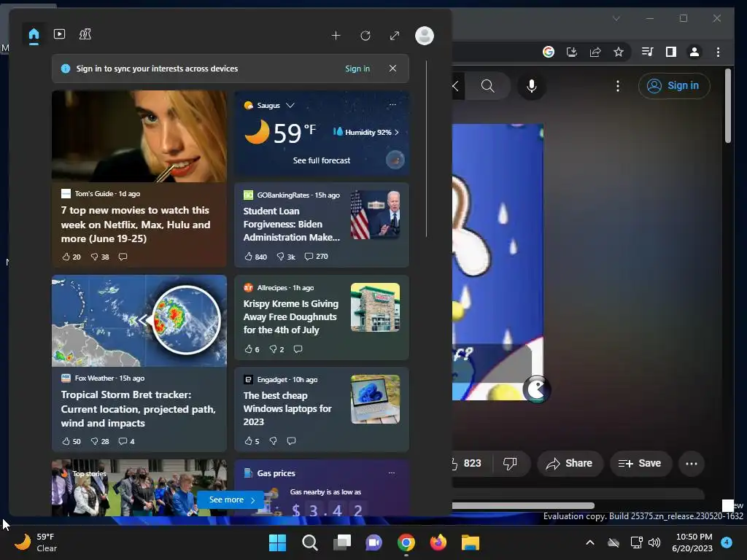Refresh the widgets feed
The height and width of the screenshot is (560, 747).
click(x=365, y=36)
